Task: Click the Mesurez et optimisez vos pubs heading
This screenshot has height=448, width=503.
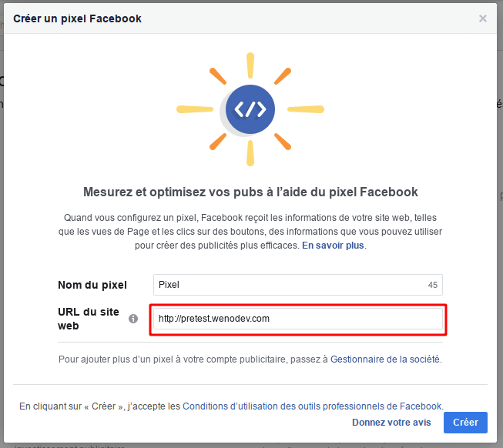Action: coord(250,192)
